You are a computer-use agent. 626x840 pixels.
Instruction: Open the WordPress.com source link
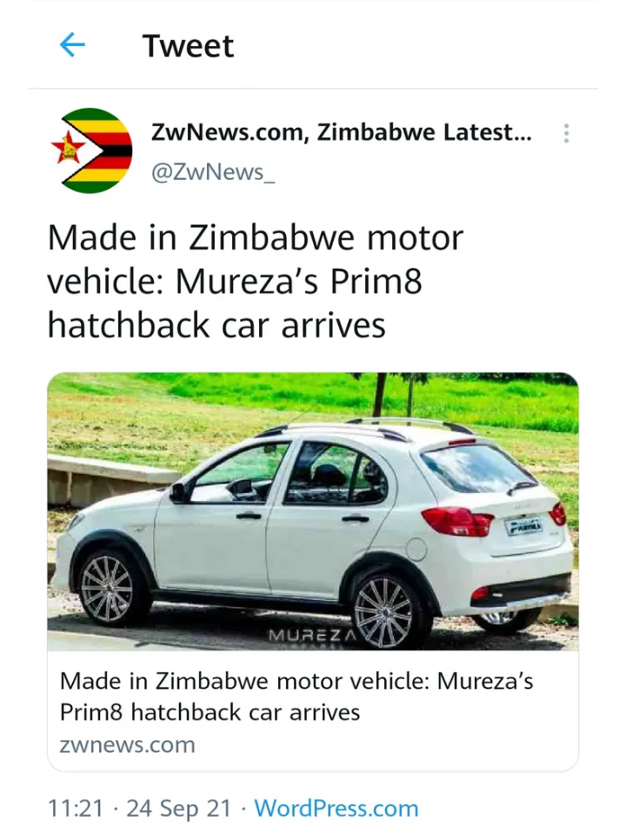(x=336, y=808)
